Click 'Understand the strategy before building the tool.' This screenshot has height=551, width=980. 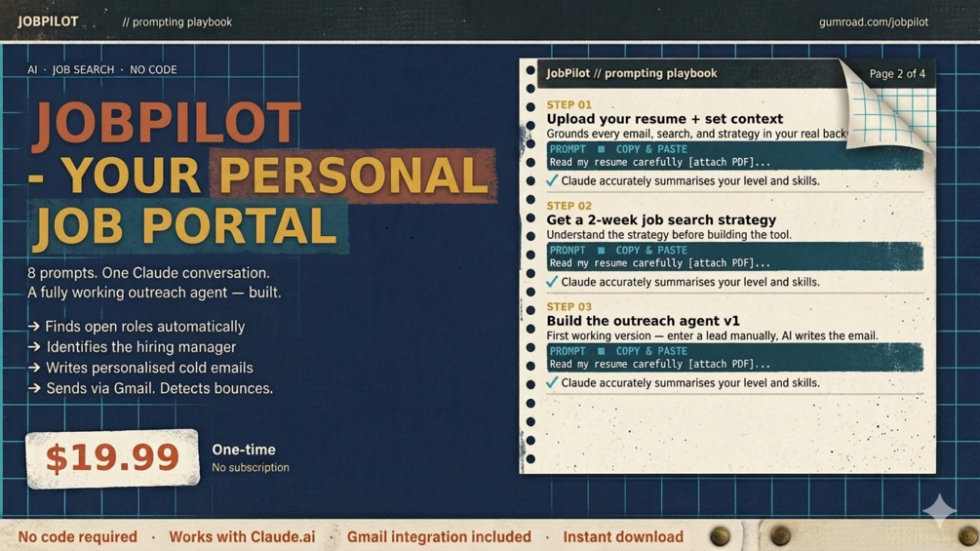(669, 235)
